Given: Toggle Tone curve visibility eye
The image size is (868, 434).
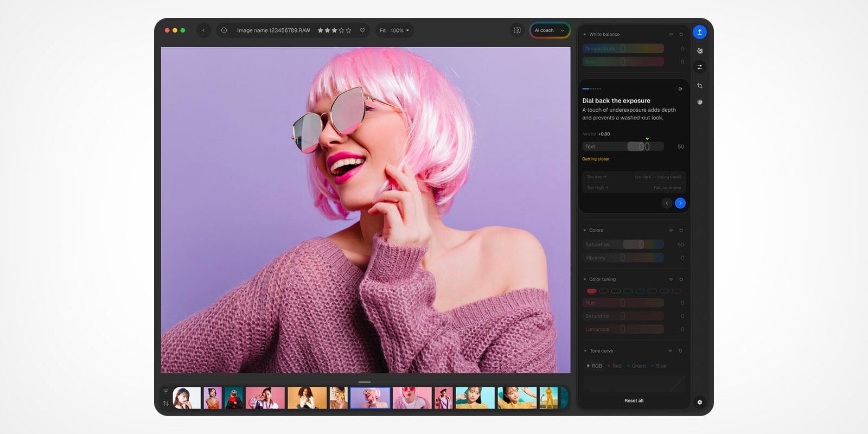Looking at the screenshot, I should coord(671,351).
